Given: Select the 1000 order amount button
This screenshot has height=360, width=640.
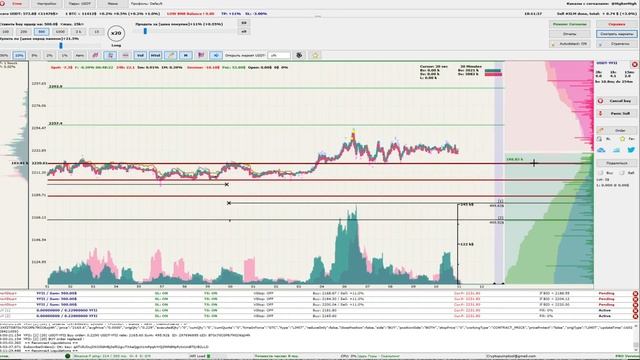Looking at the screenshot, I should (60, 31).
